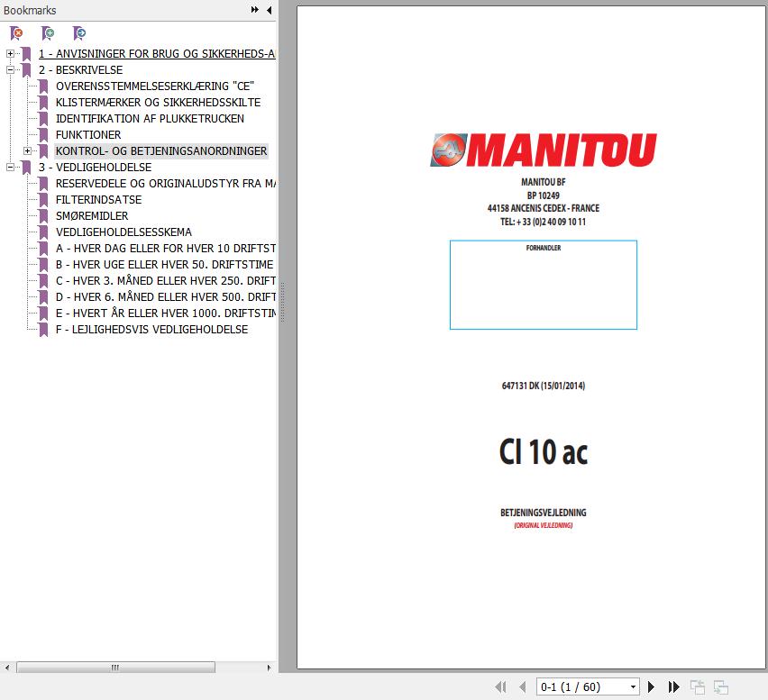Click bookmark icon next to FILTERINDSATSE
The width and height of the screenshot is (768, 700).
[x=43, y=200]
